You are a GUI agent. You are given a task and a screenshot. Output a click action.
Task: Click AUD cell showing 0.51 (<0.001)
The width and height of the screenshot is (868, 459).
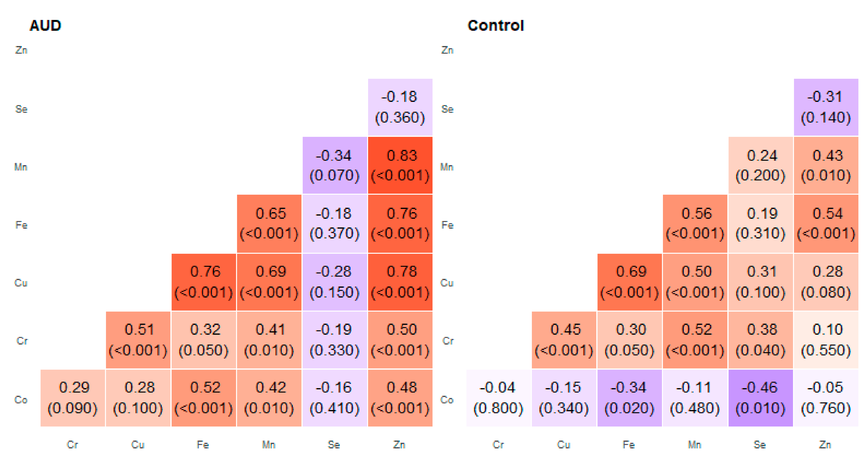click(x=138, y=340)
